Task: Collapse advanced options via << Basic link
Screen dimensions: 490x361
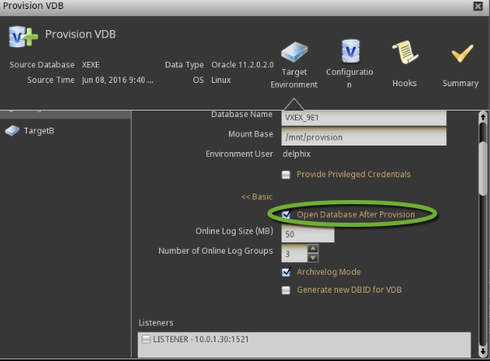Action: [257, 197]
